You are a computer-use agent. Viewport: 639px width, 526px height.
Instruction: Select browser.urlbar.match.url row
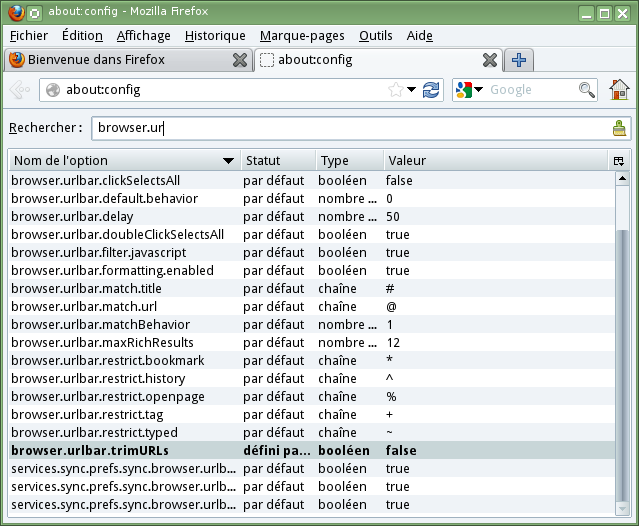point(312,306)
